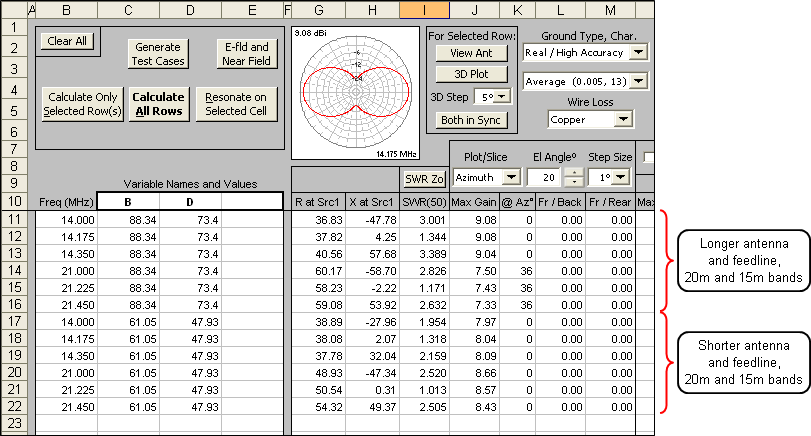The image size is (811, 436).
Task: Open the 3D Step dropdown
Action: click(x=503, y=97)
